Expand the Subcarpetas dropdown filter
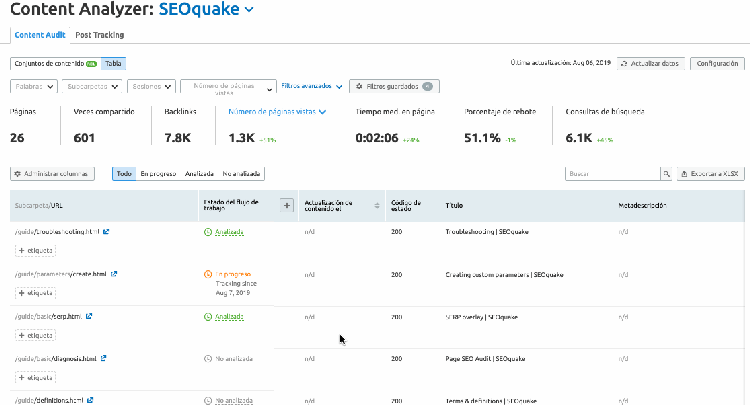 [x=92, y=87]
